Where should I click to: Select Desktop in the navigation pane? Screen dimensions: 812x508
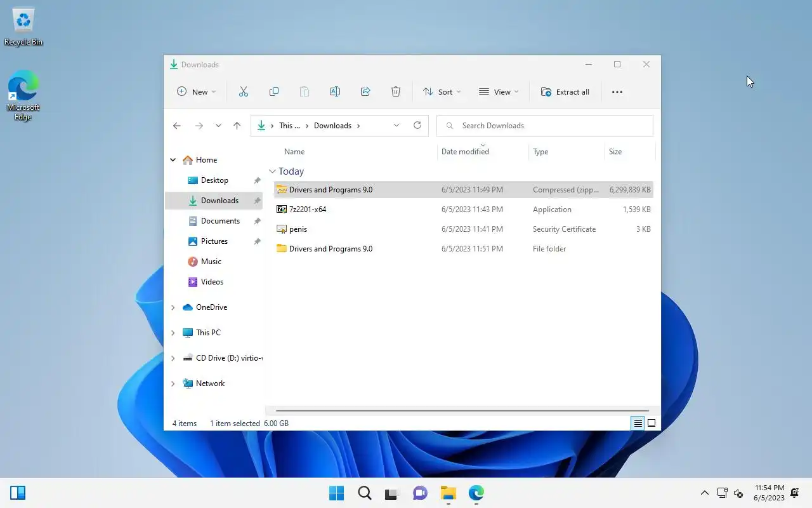tap(214, 180)
